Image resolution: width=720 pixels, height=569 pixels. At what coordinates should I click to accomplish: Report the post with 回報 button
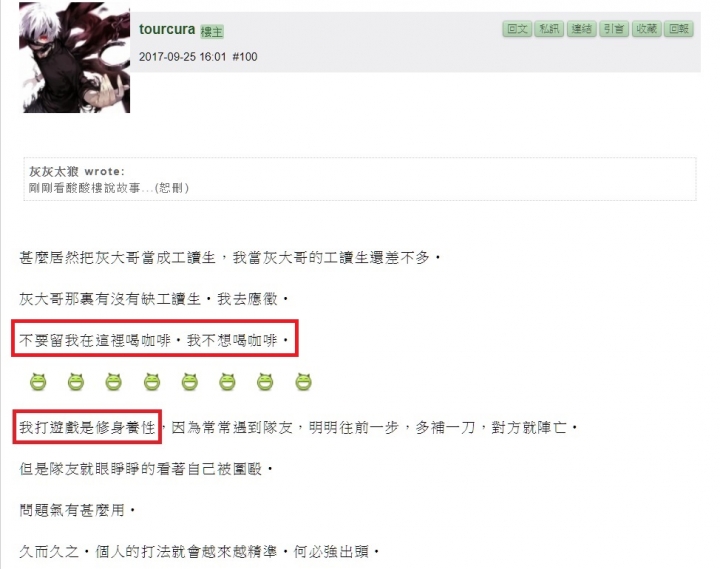(679, 29)
